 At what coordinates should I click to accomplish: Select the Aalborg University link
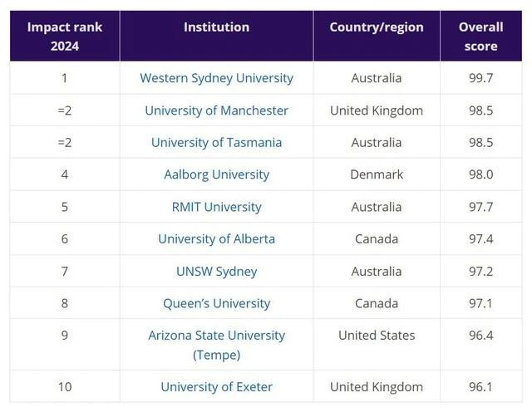216,174
